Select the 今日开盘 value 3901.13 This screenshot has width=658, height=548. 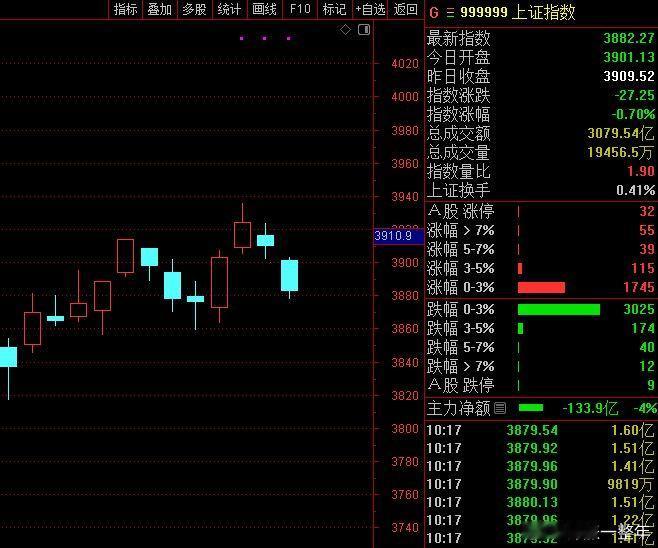click(x=629, y=57)
